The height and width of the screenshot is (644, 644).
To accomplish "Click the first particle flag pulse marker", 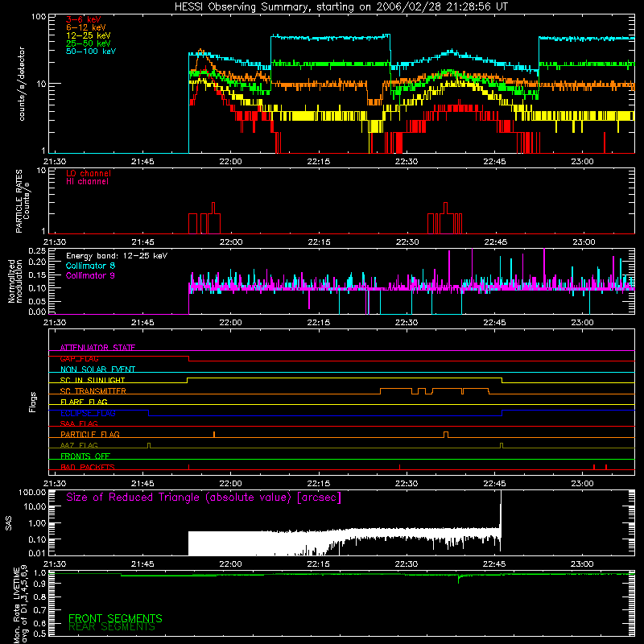I will click(x=214, y=434).
